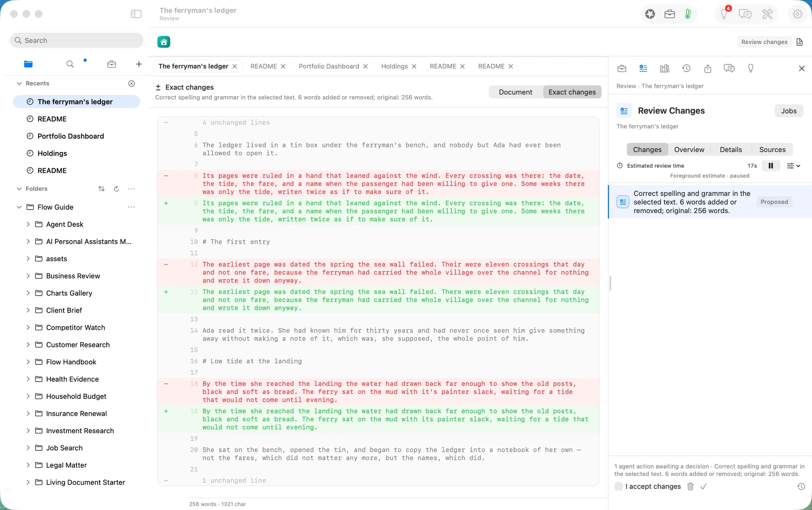Select the Exact changes view toggle
The height and width of the screenshot is (510, 812).
(572, 92)
